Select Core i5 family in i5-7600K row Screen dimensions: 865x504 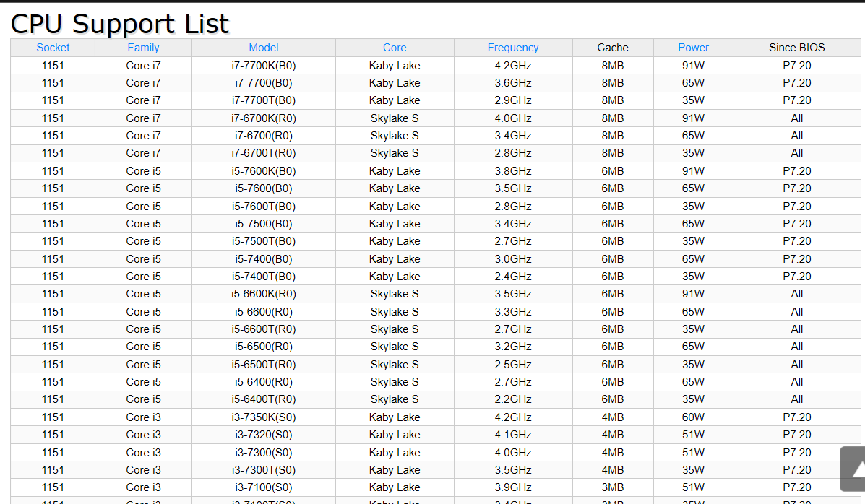click(x=143, y=172)
